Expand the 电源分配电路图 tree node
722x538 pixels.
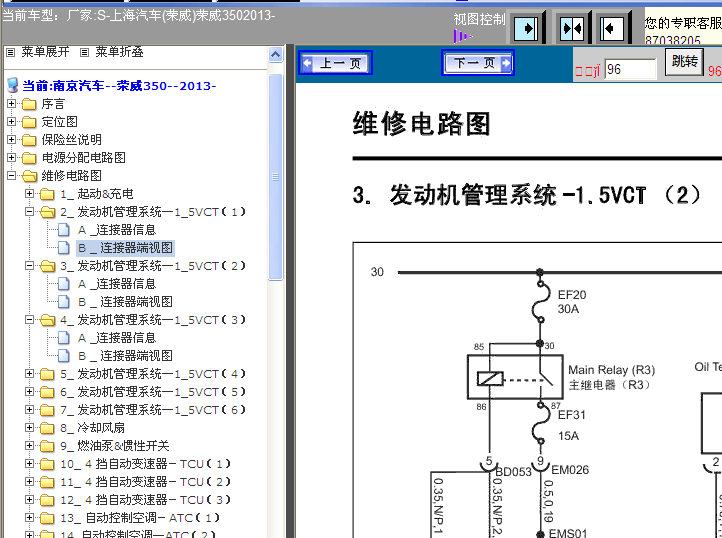point(12,158)
